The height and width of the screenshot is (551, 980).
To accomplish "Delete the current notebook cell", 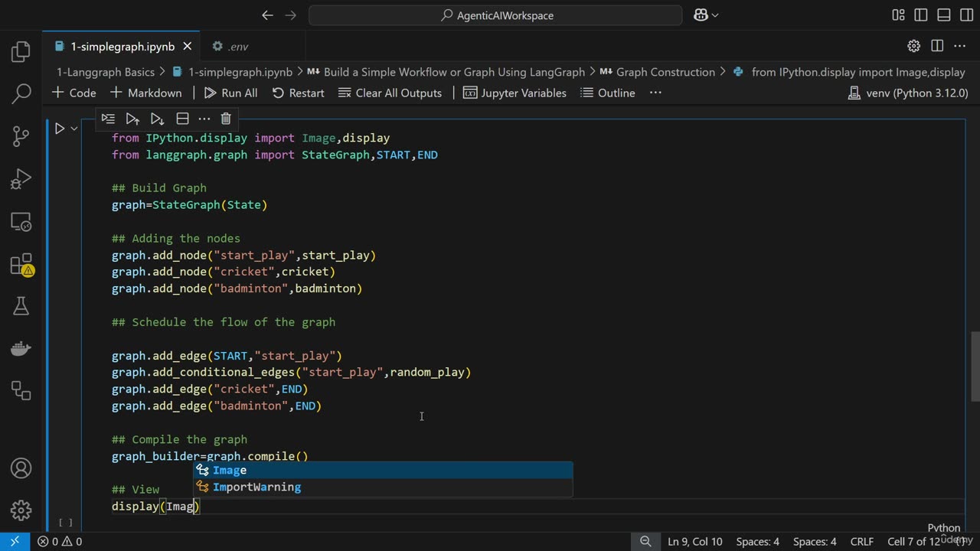I will point(226,119).
